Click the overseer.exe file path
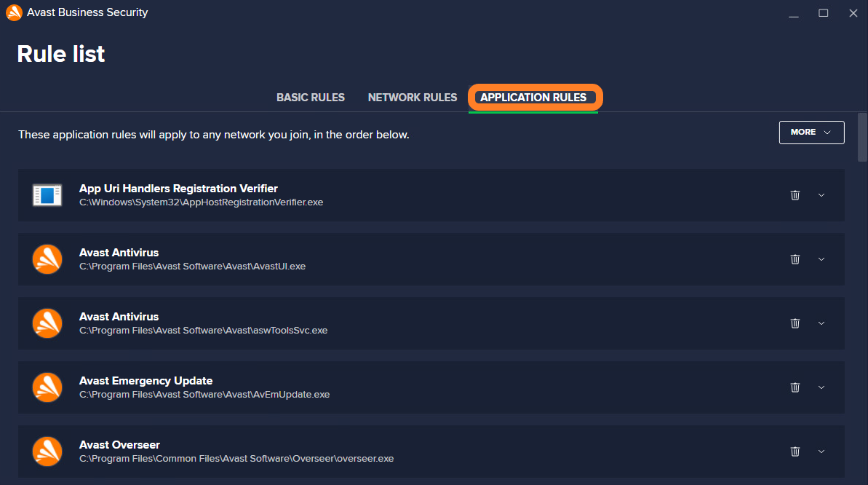 236,459
